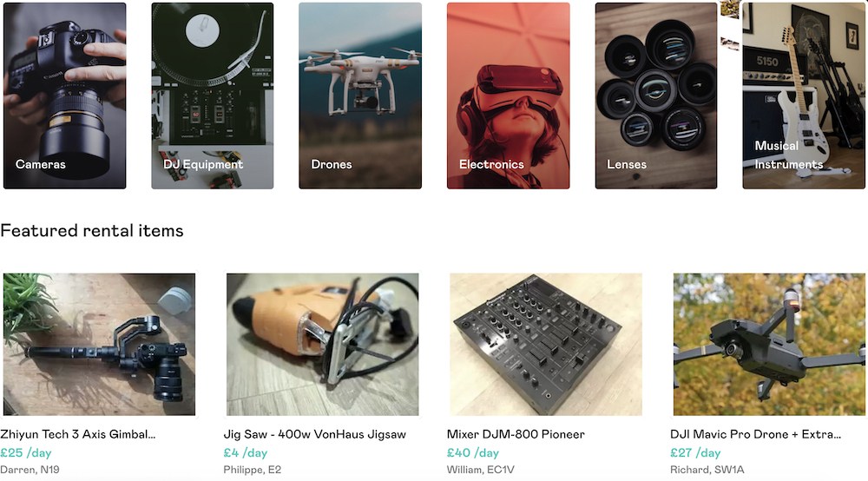
Task: Browse the Drones category
Action: [360, 96]
